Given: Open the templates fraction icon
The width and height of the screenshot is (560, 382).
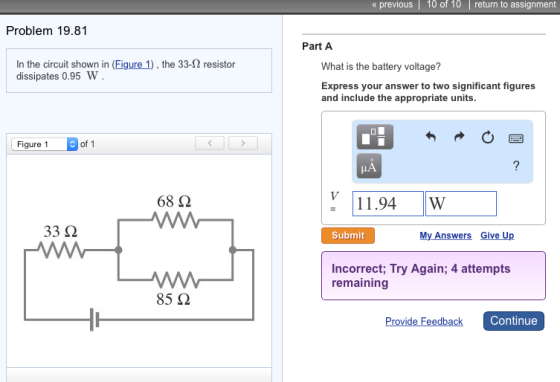Looking at the screenshot, I should coord(375,137).
